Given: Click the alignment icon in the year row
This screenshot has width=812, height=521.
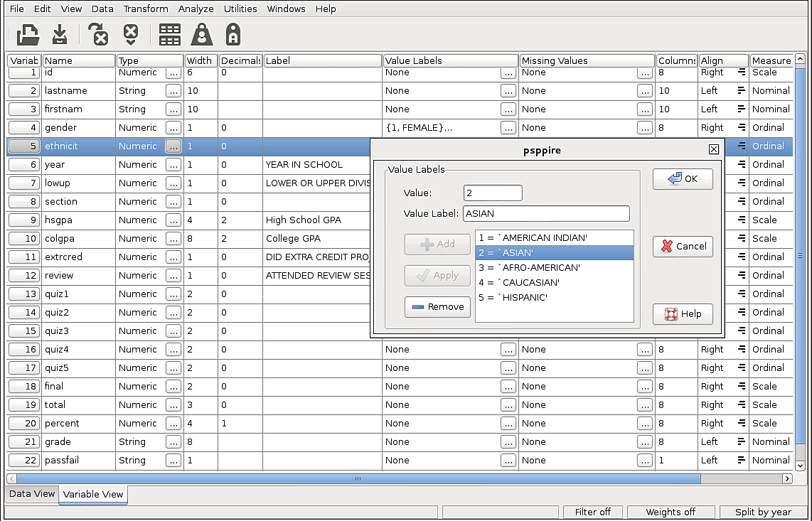Looking at the screenshot, I should tap(742, 165).
